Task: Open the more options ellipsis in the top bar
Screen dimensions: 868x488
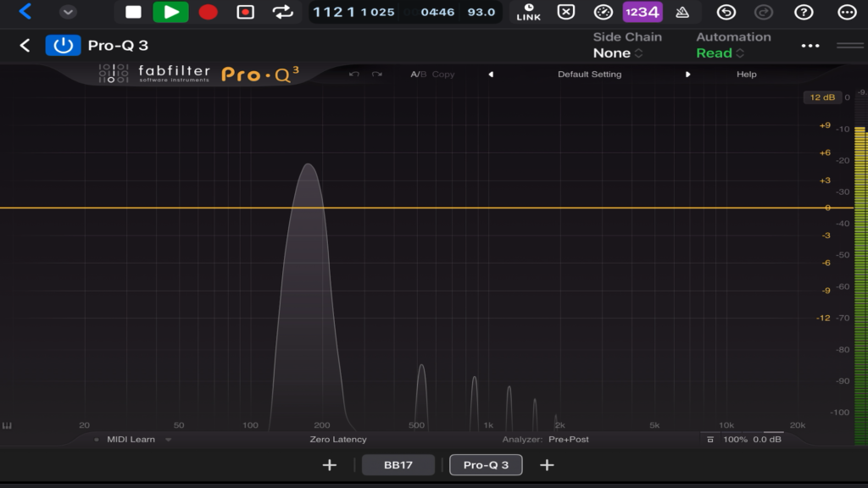Action: click(x=846, y=12)
